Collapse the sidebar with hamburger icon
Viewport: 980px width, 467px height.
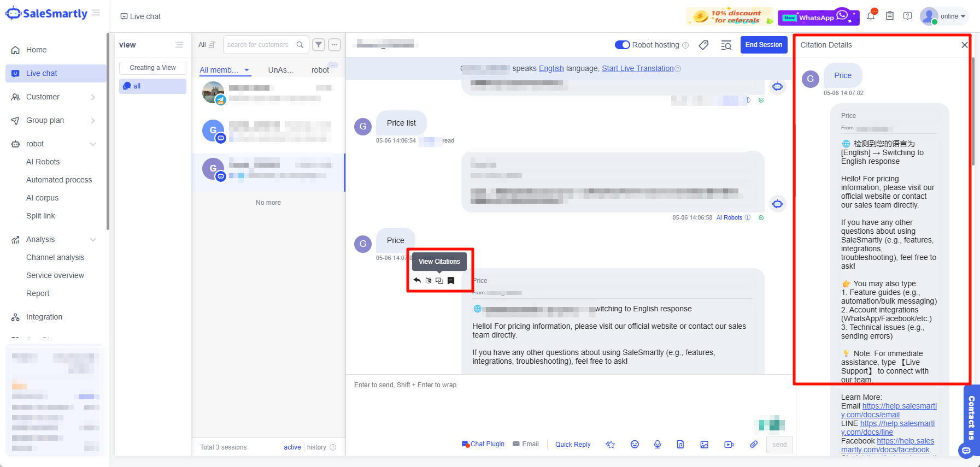coord(96,13)
